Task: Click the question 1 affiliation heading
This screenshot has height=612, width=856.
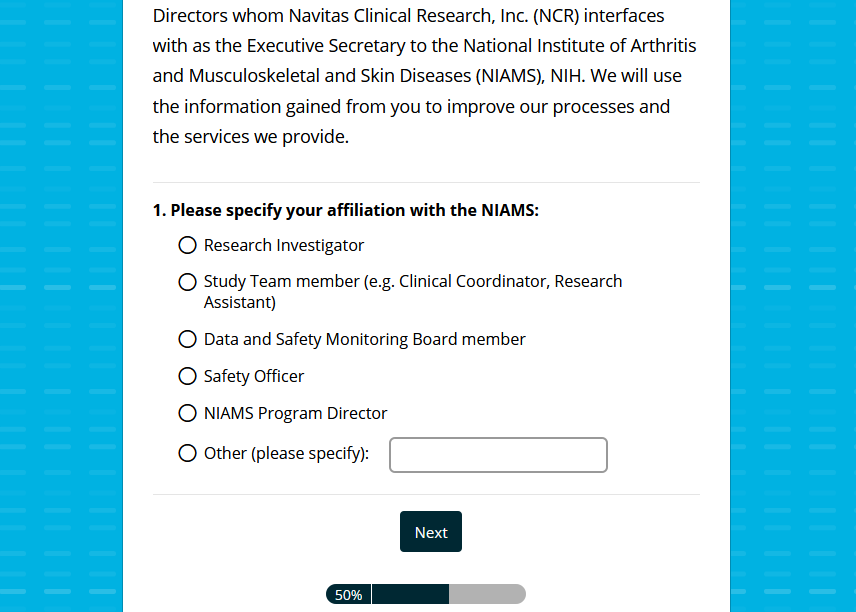Action: point(346,210)
